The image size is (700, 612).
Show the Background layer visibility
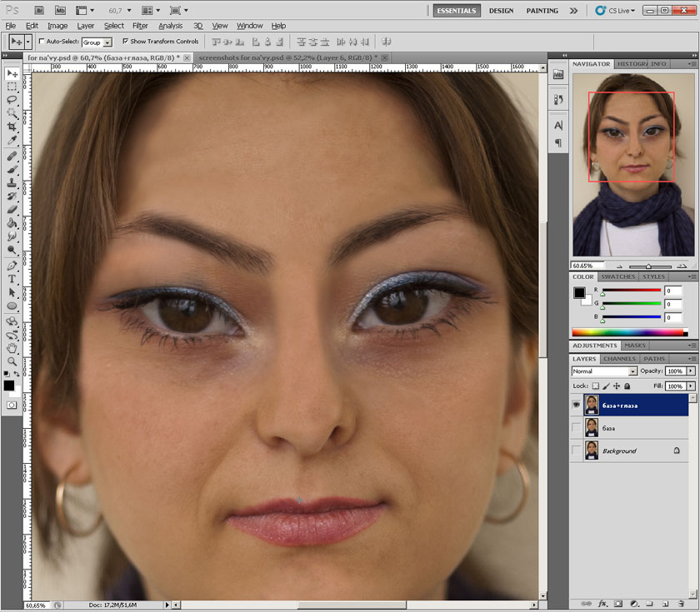[576, 450]
